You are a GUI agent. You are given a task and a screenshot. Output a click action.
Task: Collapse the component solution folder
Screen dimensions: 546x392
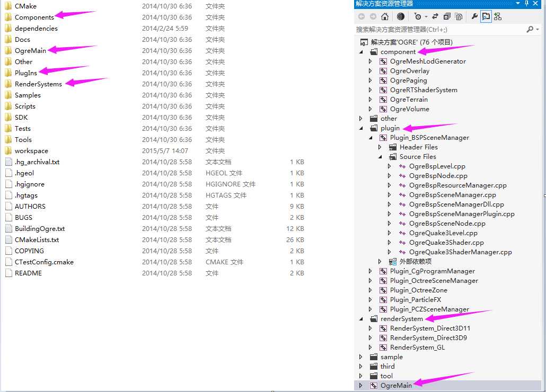coord(361,52)
